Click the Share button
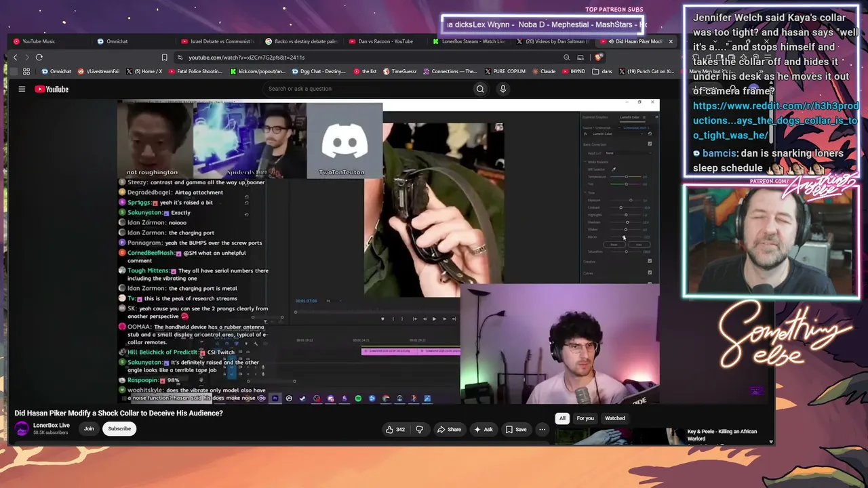Viewport: 868px width, 488px height. point(449,429)
